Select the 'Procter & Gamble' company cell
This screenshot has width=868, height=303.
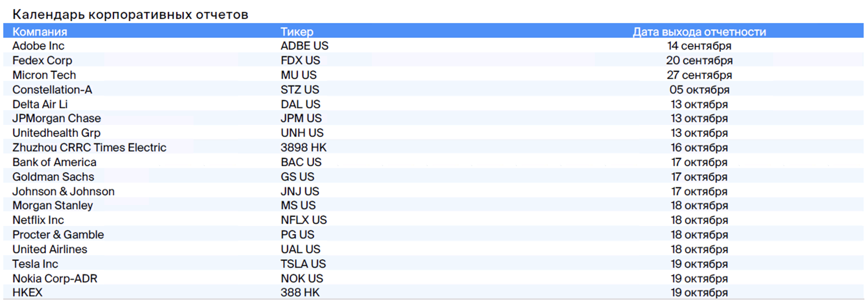pos(58,235)
